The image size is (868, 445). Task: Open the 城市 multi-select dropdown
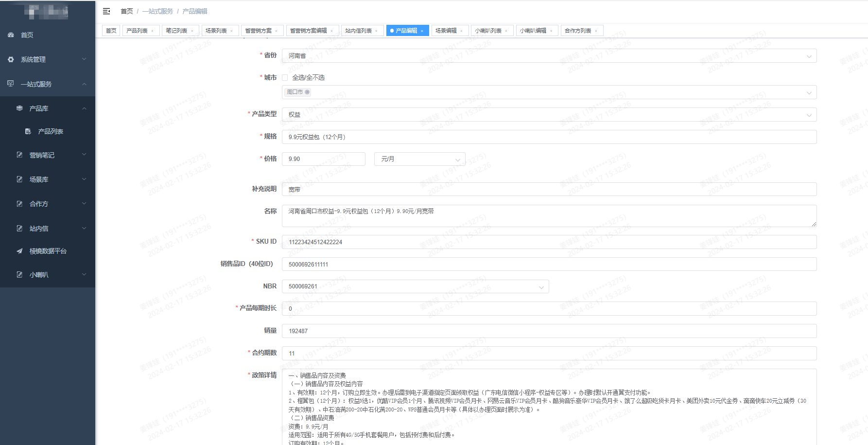point(549,92)
